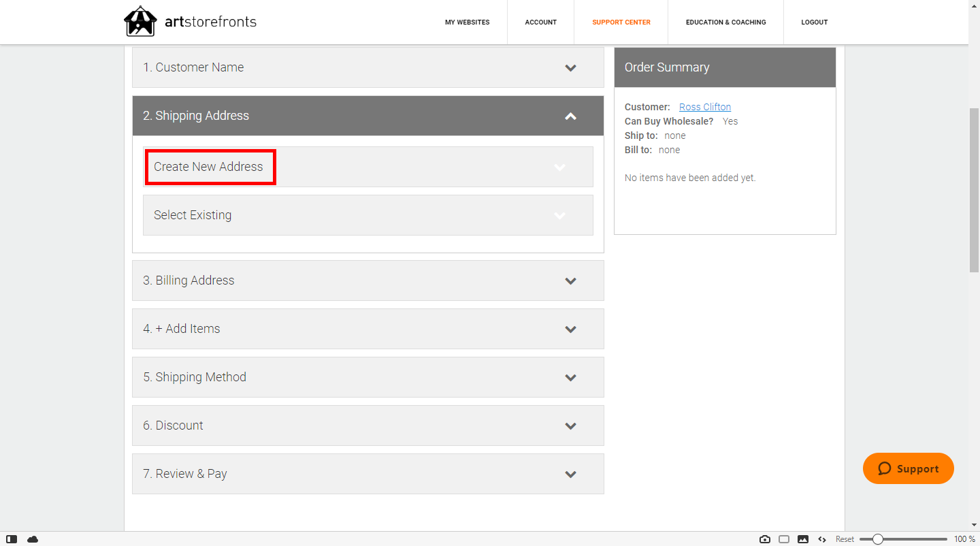The image size is (980, 546).
Task: Open the Ross Clifton customer link
Action: [705, 107]
